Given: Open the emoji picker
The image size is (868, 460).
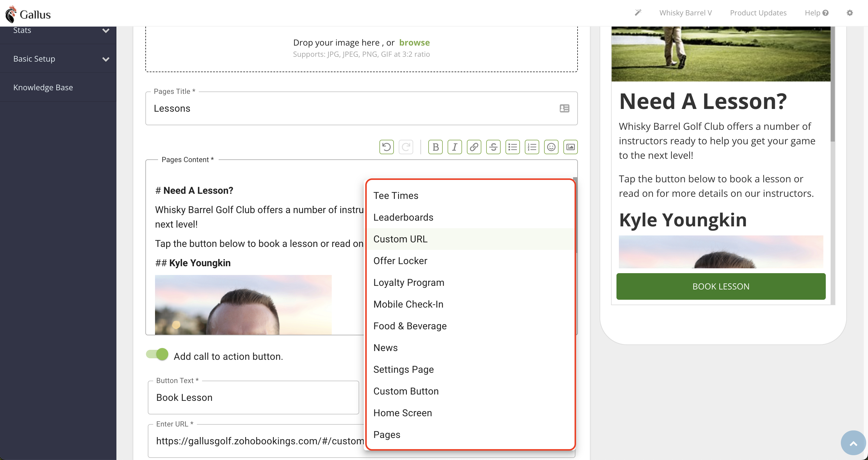Looking at the screenshot, I should pos(551,147).
